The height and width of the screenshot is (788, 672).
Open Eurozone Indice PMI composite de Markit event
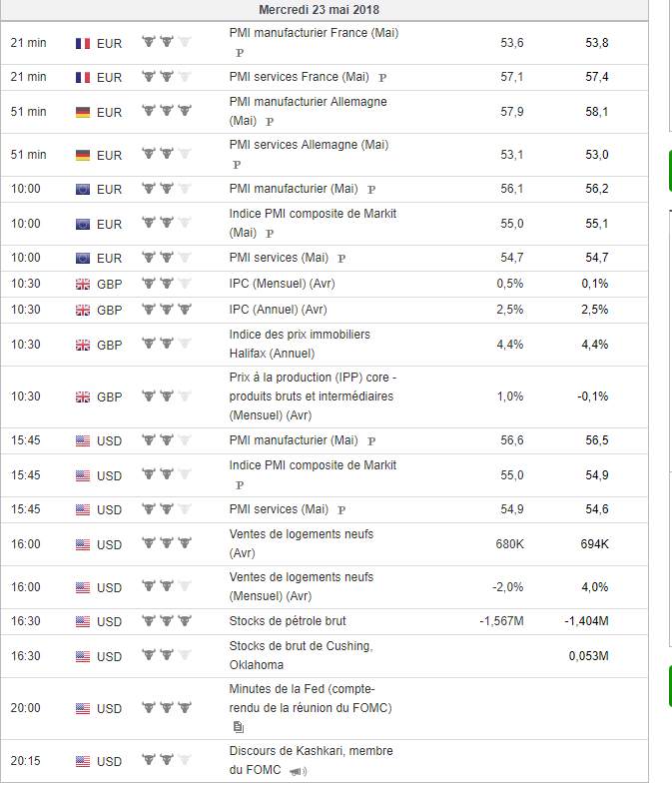coord(313,223)
